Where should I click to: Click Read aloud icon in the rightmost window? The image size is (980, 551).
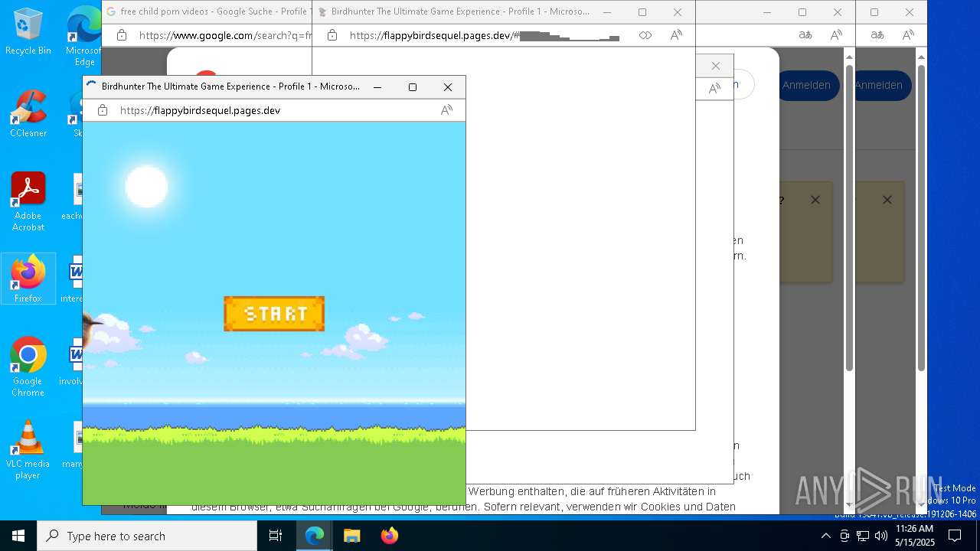[x=908, y=35]
